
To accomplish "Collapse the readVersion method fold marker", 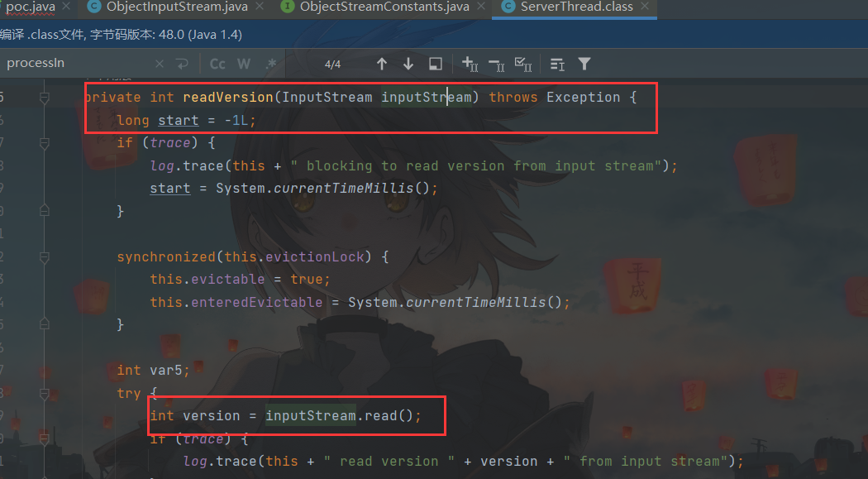I will point(44,98).
